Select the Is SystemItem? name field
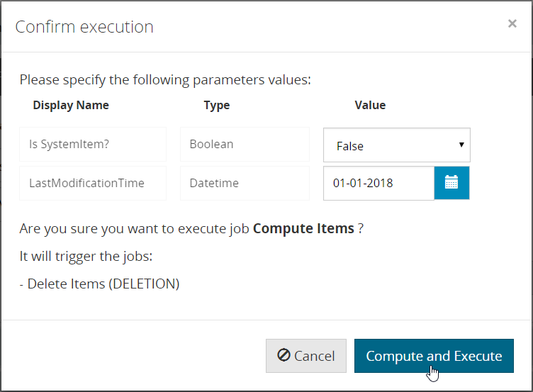This screenshot has width=533, height=392. (x=93, y=144)
